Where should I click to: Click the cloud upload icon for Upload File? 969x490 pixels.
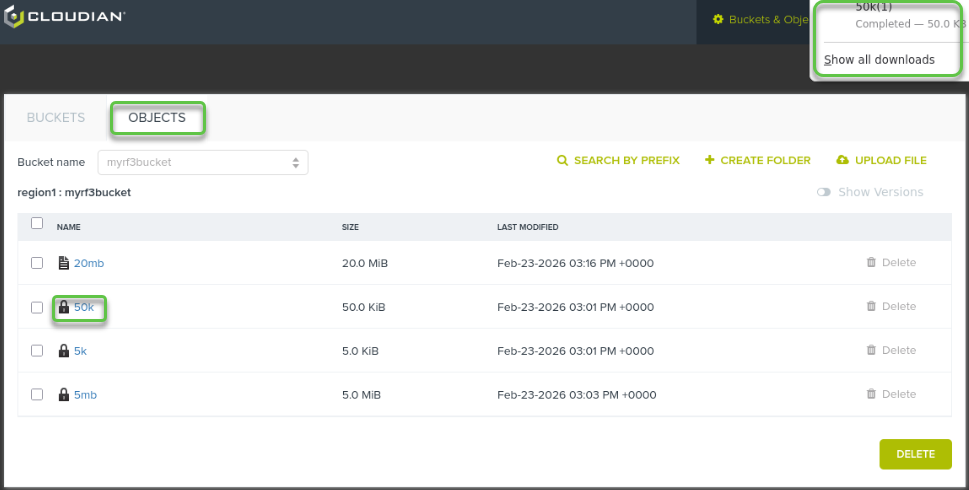[x=842, y=161]
